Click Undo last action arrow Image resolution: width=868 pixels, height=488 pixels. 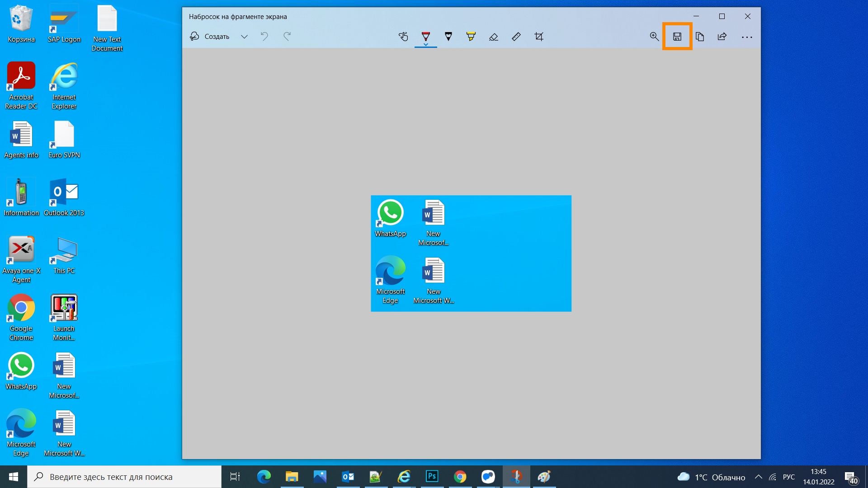tap(265, 36)
